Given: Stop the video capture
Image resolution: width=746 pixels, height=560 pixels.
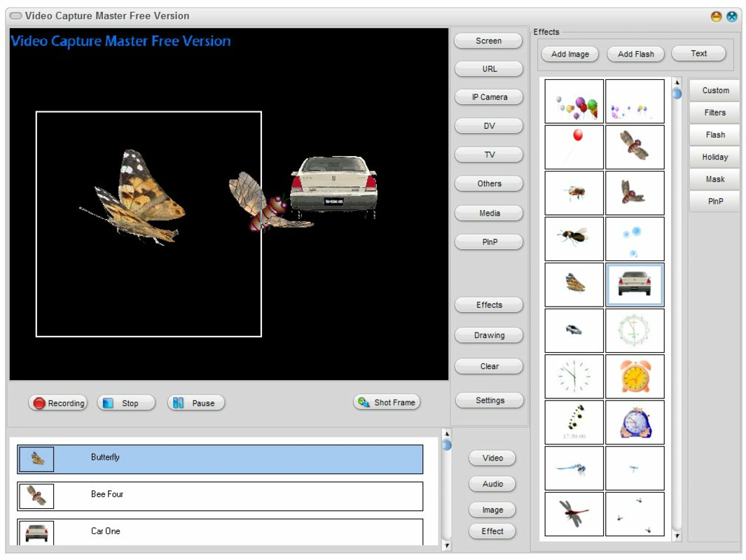Looking at the screenshot, I should 125,402.
